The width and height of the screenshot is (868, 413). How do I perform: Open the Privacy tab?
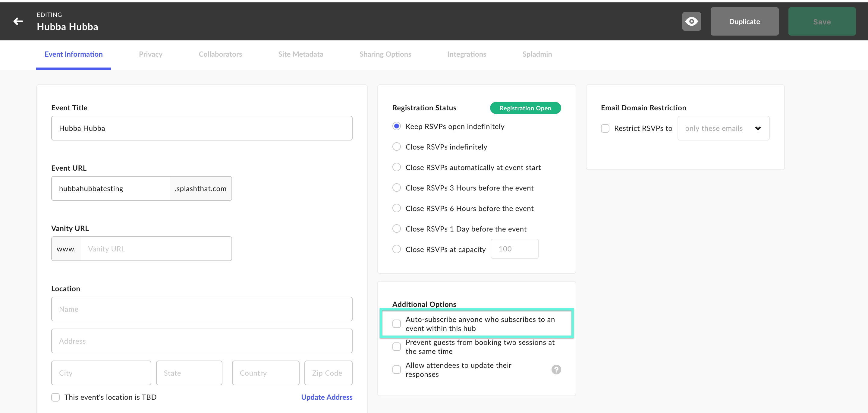coord(151,54)
